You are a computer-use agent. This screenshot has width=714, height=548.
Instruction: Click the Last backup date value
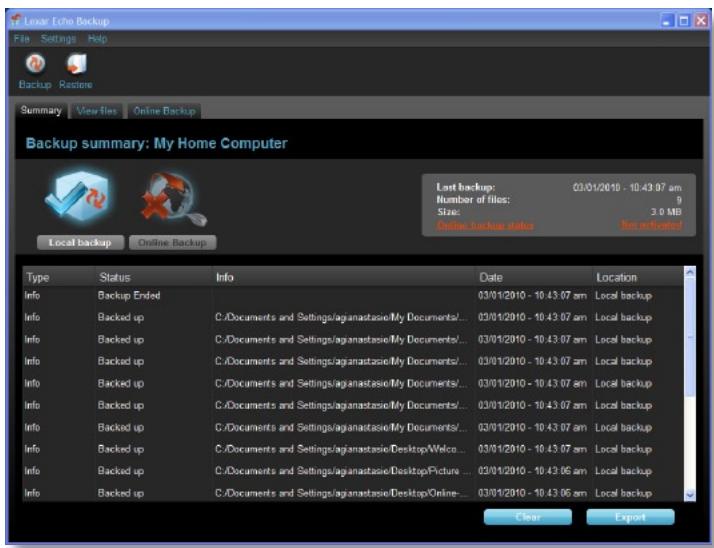point(627,187)
